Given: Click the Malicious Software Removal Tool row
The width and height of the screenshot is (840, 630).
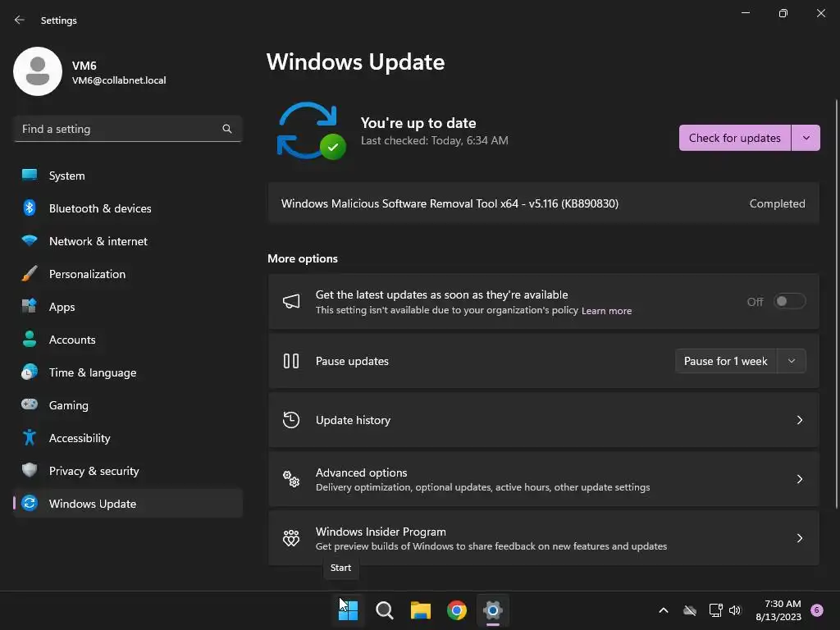Looking at the screenshot, I should click(543, 203).
